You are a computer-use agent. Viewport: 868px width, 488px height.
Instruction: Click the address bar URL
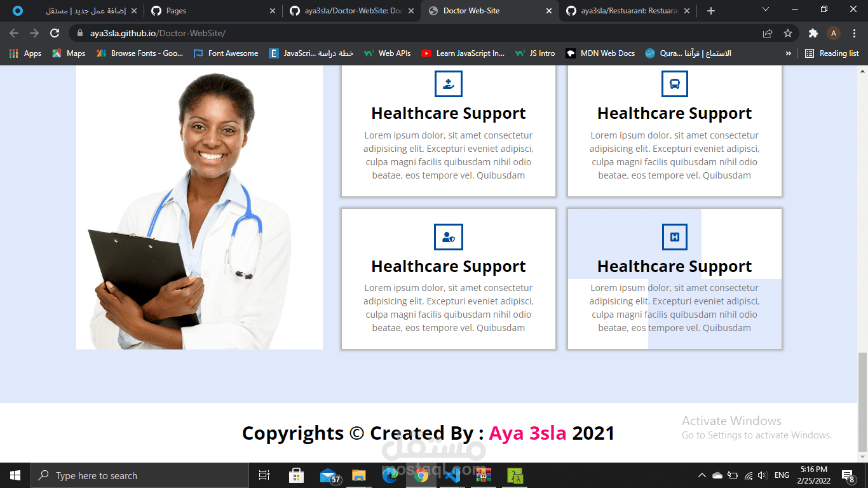(158, 33)
